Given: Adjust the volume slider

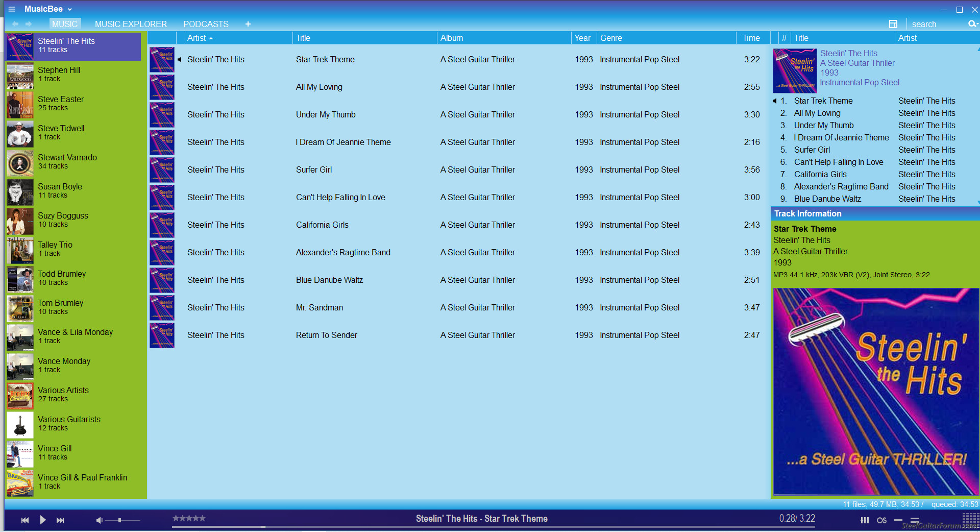Looking at the screenshot, I should [122, 520].
